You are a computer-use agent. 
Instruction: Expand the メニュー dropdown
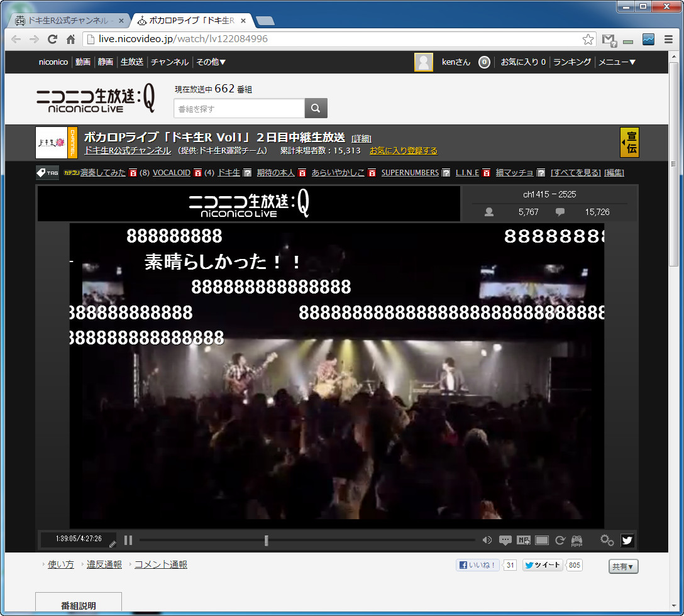(x=617, y=62)
